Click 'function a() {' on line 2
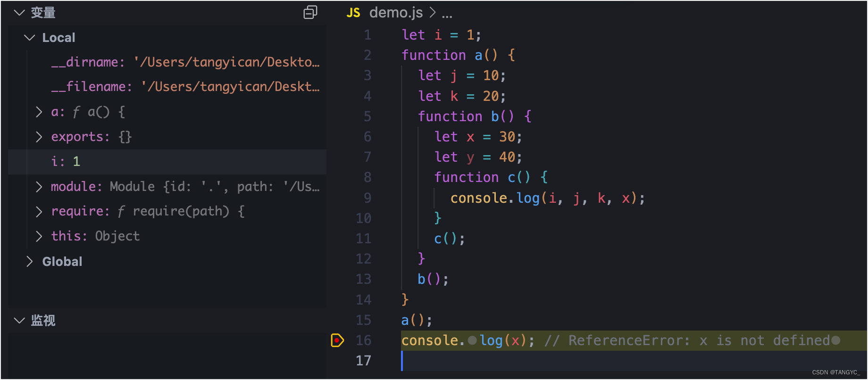The height and width of the screenshot is (380, 868). 458,55
